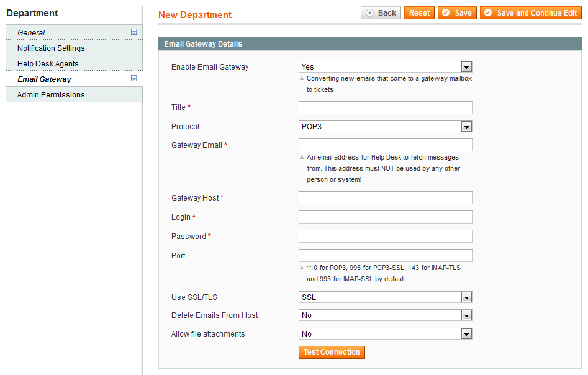Click into the Gateway Email field

coord(385,145)
